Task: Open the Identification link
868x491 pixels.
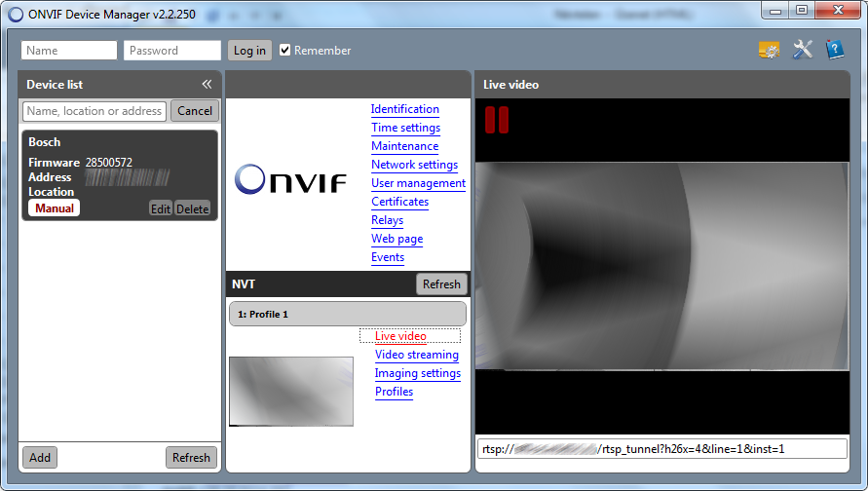Action: click(404, 109)
